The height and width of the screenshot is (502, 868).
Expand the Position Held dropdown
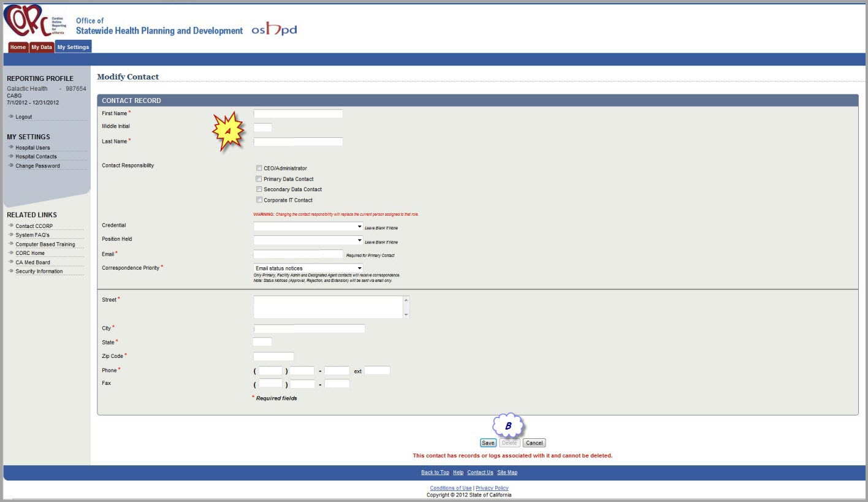(x=308, y=240)
